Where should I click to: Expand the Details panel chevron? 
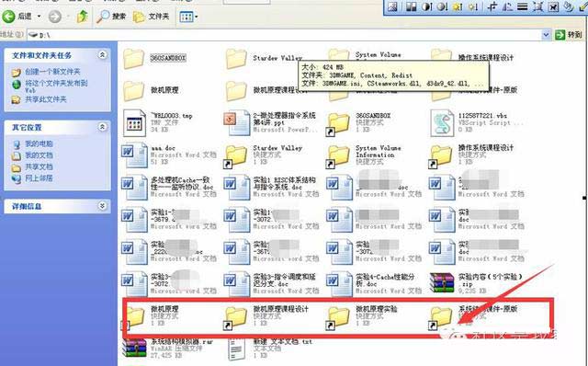point(102,206)
